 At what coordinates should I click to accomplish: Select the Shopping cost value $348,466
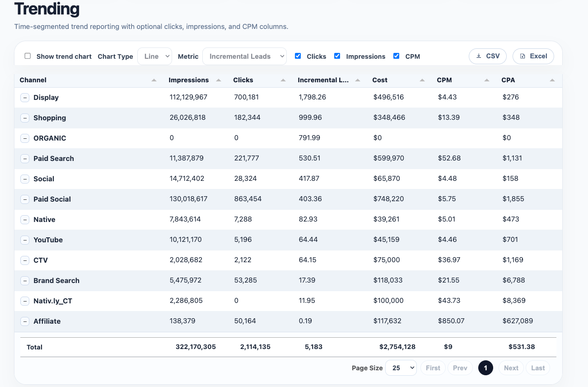(x=389, y=118)
